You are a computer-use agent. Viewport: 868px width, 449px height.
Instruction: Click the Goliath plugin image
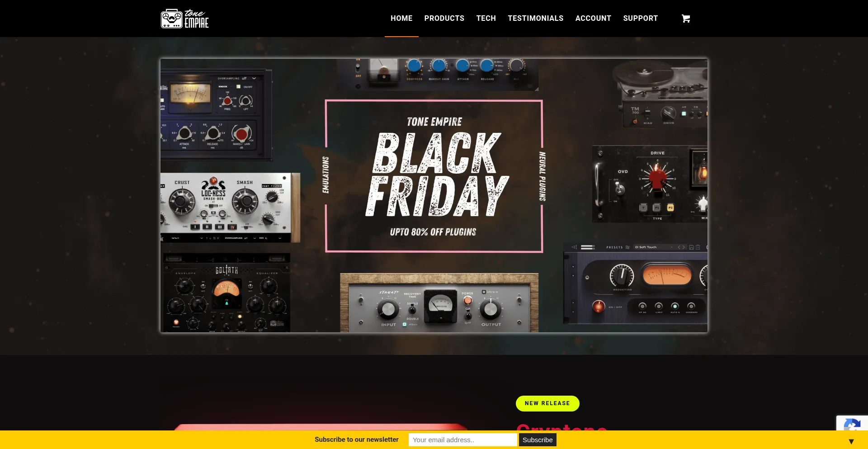click(226, 293)
